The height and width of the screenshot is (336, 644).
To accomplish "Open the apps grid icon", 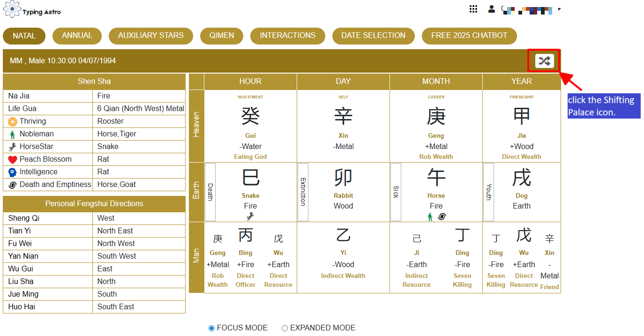I will 473,9.
